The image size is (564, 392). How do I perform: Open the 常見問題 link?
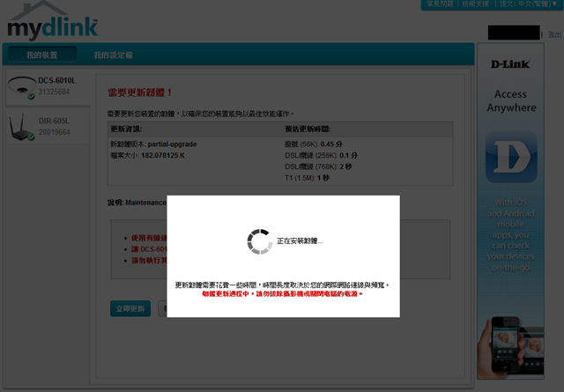pos(440,4)
